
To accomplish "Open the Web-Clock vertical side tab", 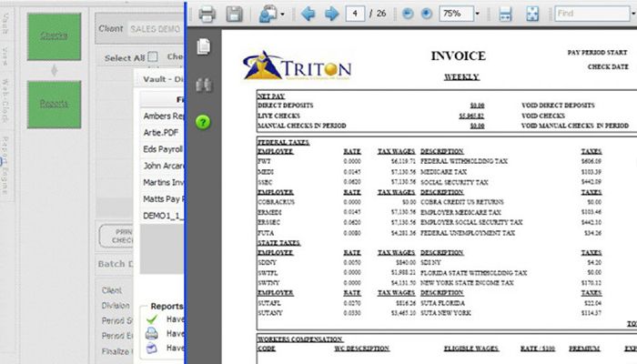I will (x=5, y=100).
